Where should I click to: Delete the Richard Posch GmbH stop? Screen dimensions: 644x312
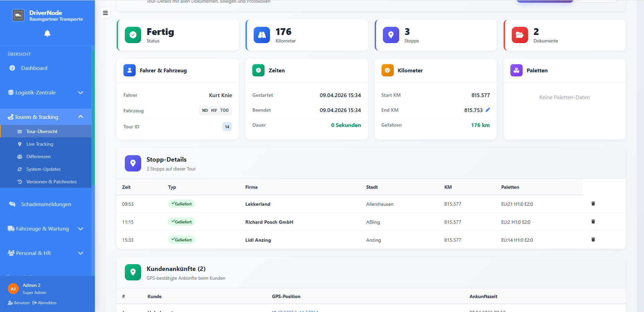point(593,222)
